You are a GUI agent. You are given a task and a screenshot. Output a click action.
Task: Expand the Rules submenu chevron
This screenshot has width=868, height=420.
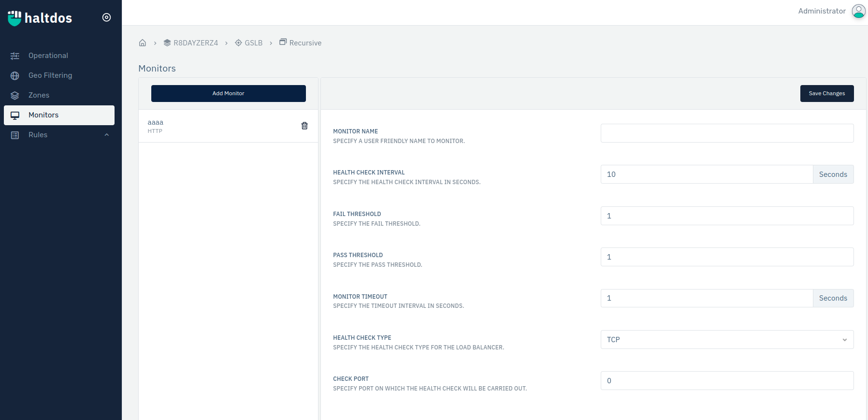click(x=107, y=135)
